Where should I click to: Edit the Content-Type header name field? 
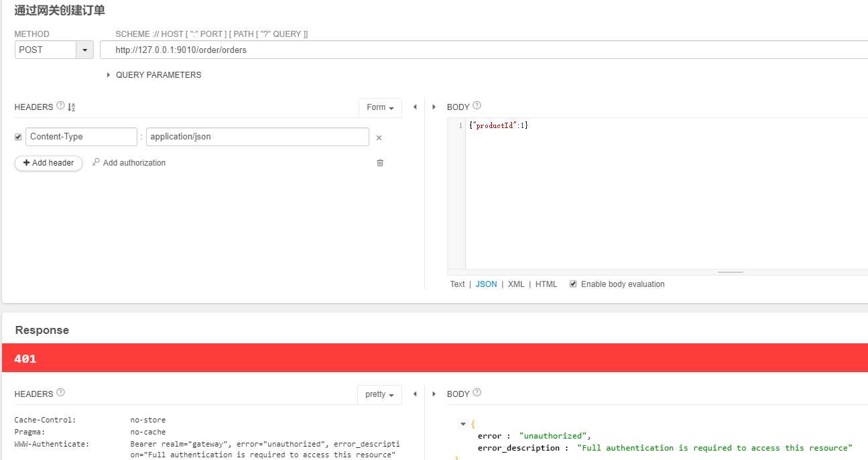81,137
